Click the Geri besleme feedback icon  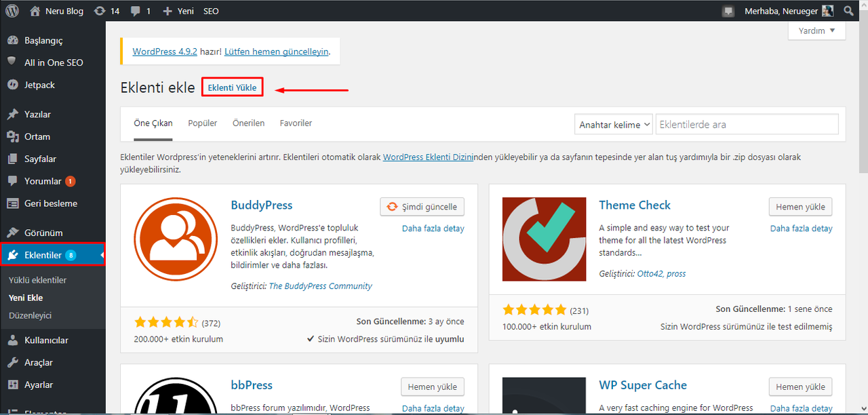pos(12,203)
